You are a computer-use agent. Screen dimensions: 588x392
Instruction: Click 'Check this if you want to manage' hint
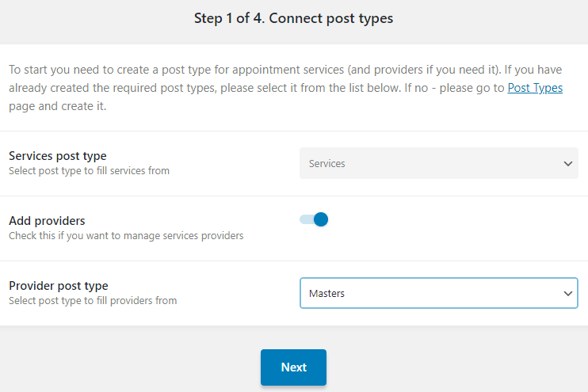(126, 236)
